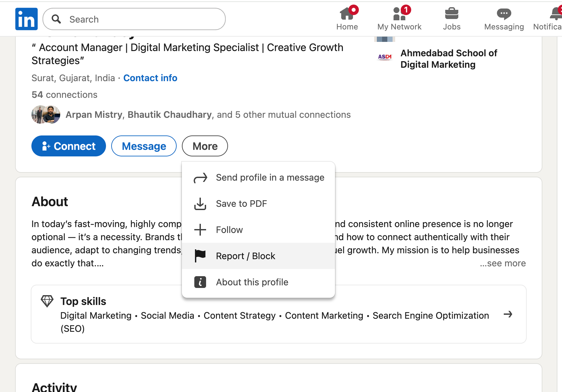Expand About text with see more

tap(503, 263)
